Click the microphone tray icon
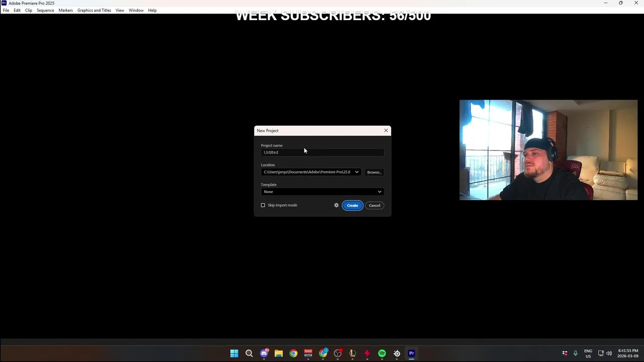The image size is (644, 362). [576, 353]
